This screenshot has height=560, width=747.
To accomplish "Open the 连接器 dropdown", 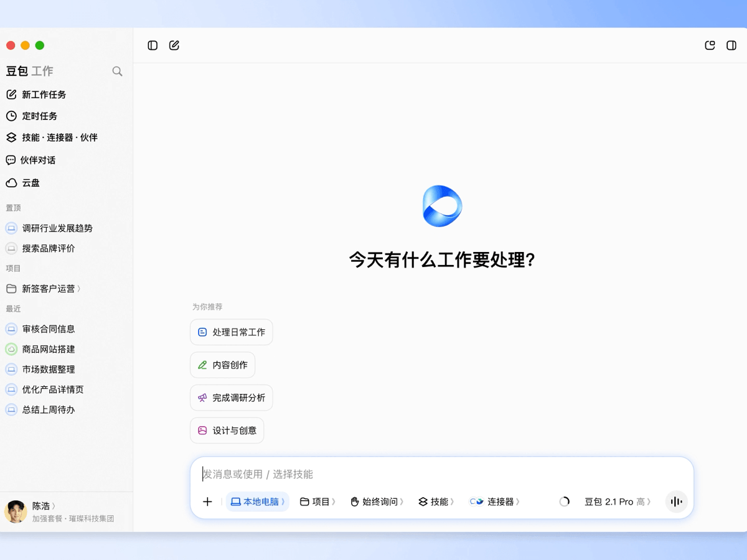I will (x=495, y=502).
